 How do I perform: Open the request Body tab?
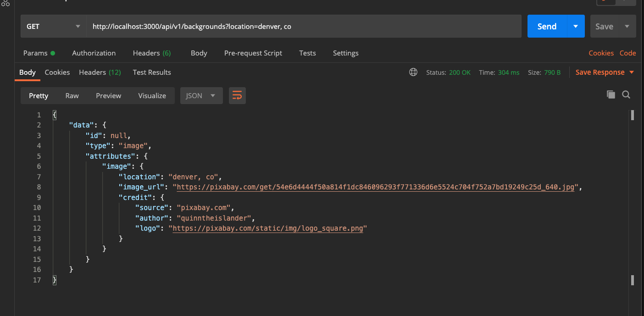tap(199, 53)
